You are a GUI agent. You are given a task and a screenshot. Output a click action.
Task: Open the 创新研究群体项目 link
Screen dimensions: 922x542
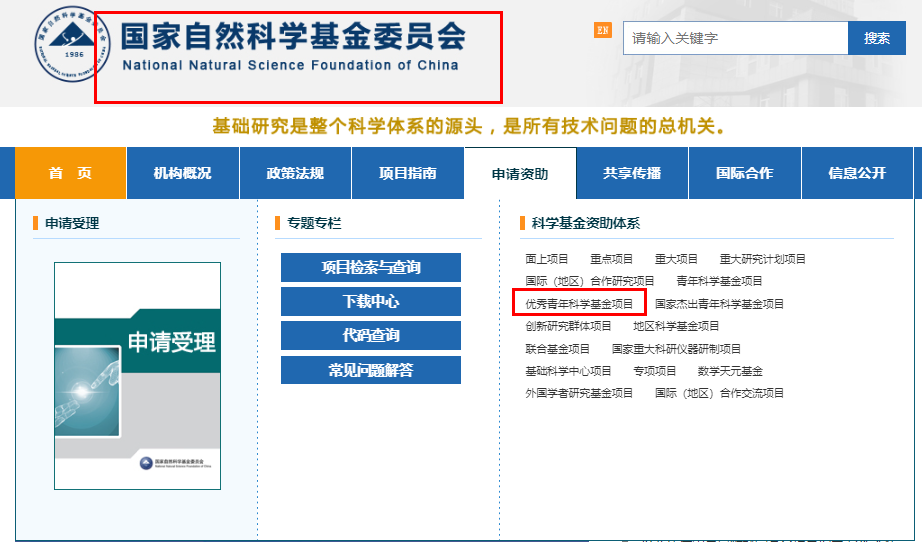(569, 326)
